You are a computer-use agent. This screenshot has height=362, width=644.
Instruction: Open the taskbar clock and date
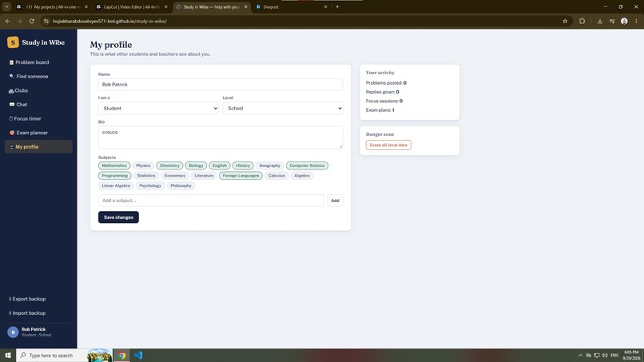tap(631, 356)
